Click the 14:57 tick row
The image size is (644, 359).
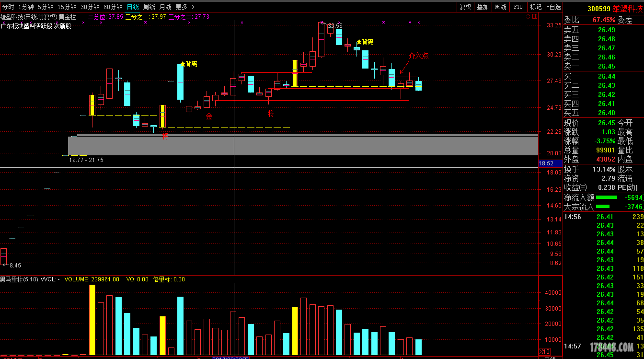(x=604, y=346)
